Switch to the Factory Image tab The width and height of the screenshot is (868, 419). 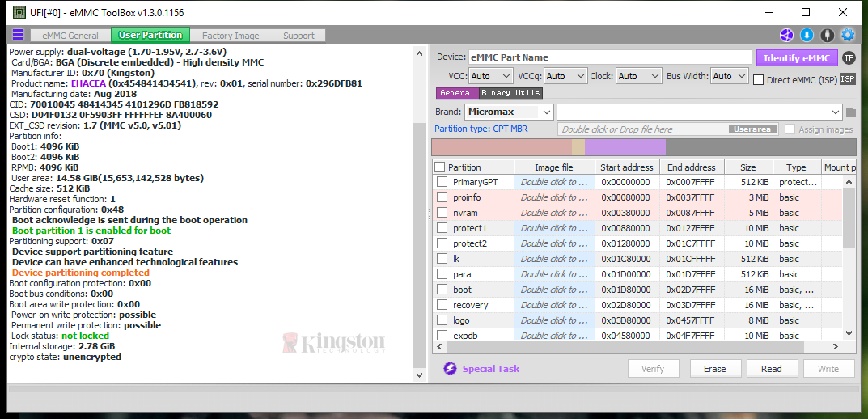pyautogui.click(x=231, y=36)
